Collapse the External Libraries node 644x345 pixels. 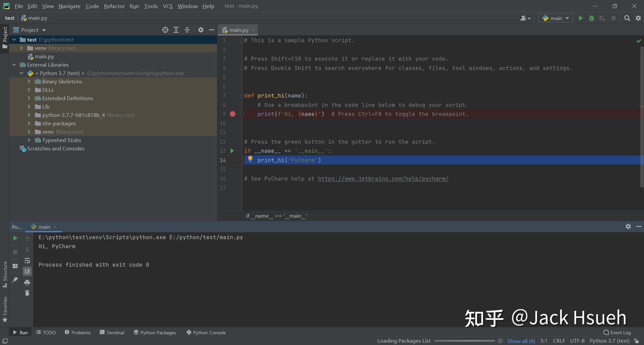pyautogui.click(x=14, y=65)
